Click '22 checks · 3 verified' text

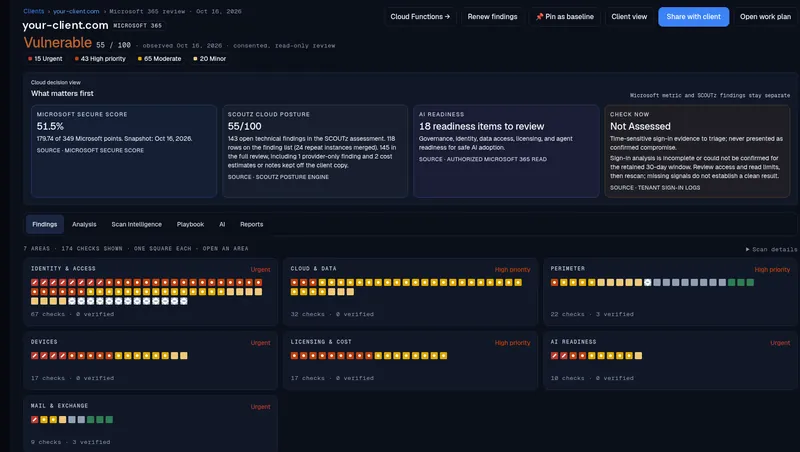592,314
